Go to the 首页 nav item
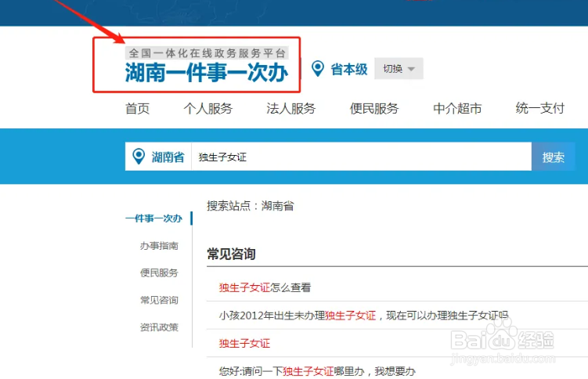Image resolution: width=588 pixels, height=379 pixels. (137, 109)
